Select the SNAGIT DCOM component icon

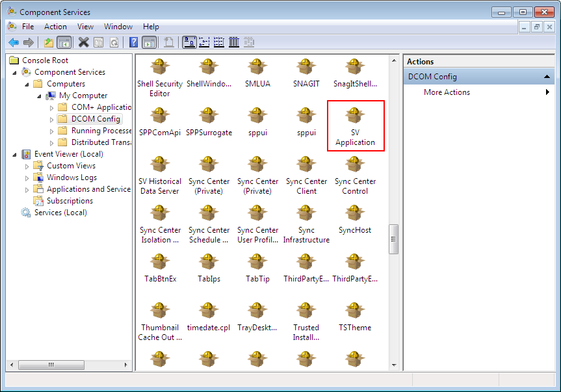[306, 68]
